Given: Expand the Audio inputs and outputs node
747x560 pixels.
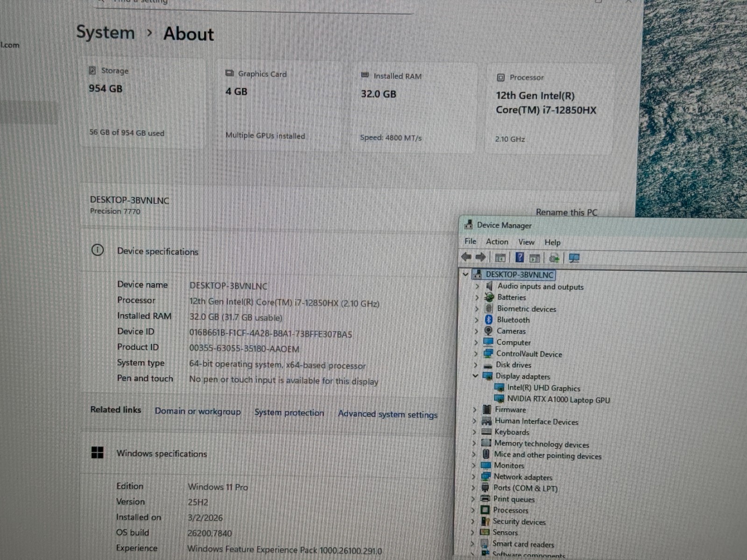Looking at the screenshot, I should (x=477, y=286).
